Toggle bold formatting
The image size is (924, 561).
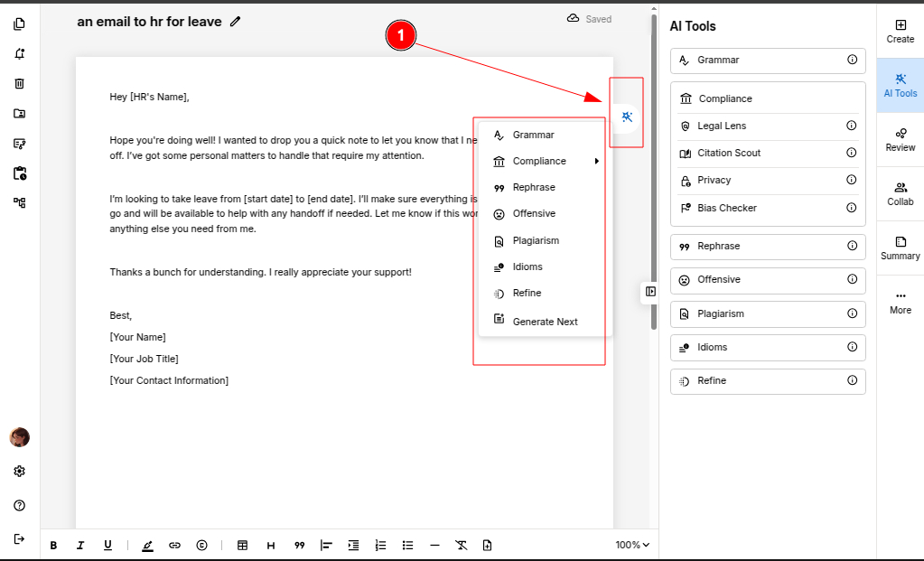pos(53,545)
